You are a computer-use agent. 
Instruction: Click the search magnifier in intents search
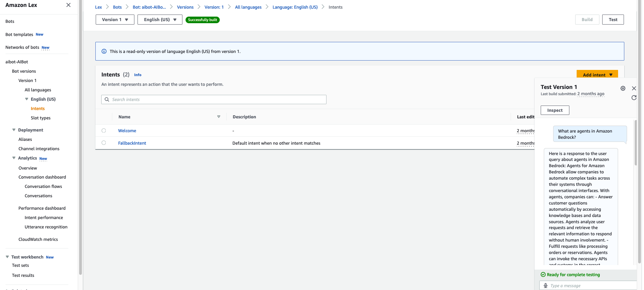107,99
